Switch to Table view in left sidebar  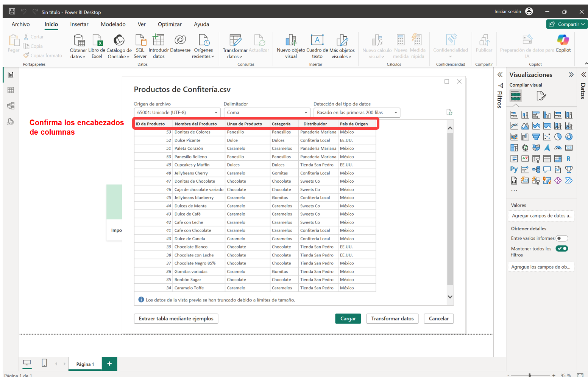[x=11, y=90]
